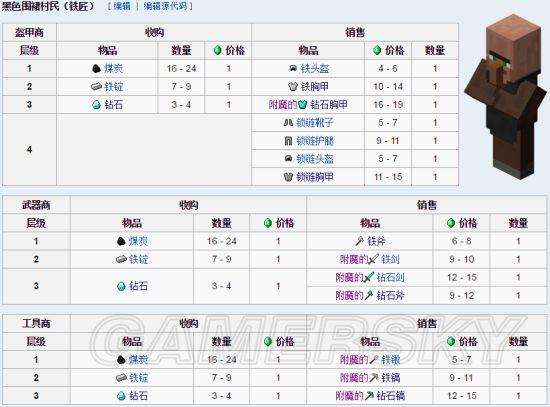
Task: Open the 铁头盔 item link
Action: [315, 68]
